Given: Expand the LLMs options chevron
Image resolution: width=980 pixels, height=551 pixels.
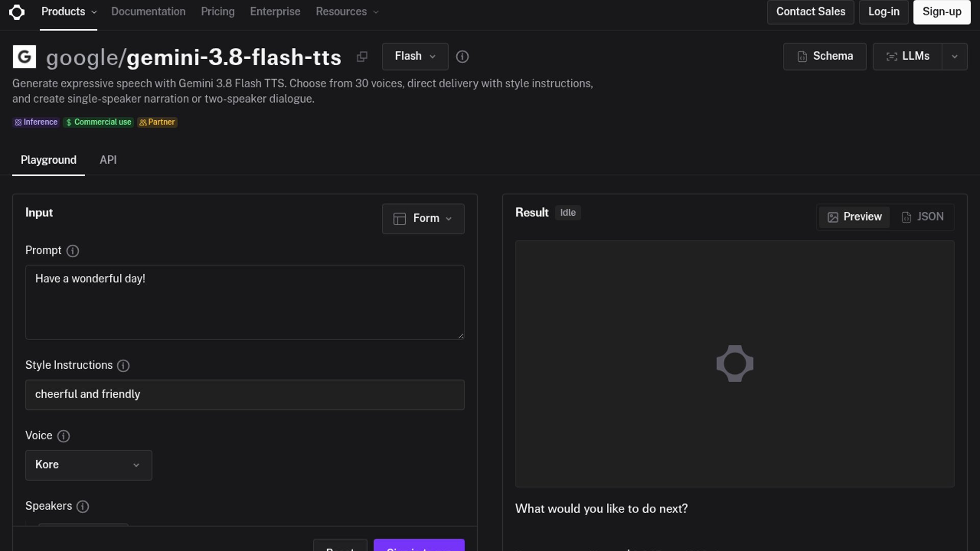Looking at the screenshot, I should coord(954,57).
